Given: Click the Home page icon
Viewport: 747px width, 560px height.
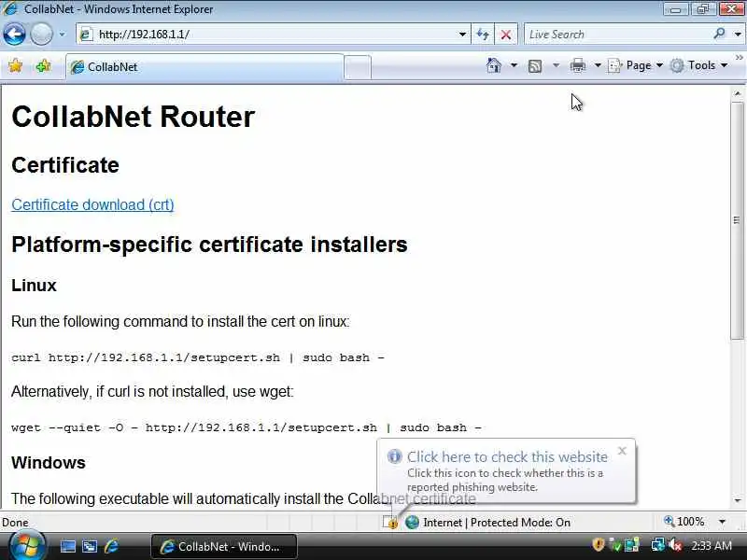Looking at the screenshot, I should point(494,65).
